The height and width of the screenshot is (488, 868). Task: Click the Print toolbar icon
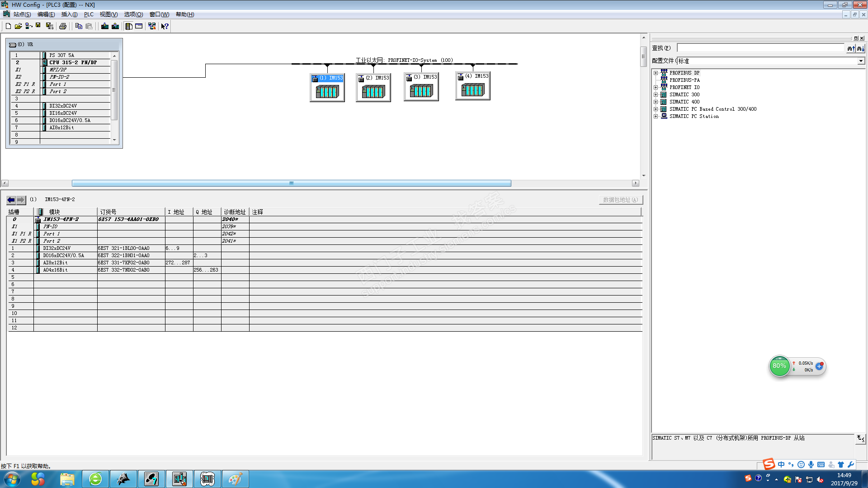point(63,26)
